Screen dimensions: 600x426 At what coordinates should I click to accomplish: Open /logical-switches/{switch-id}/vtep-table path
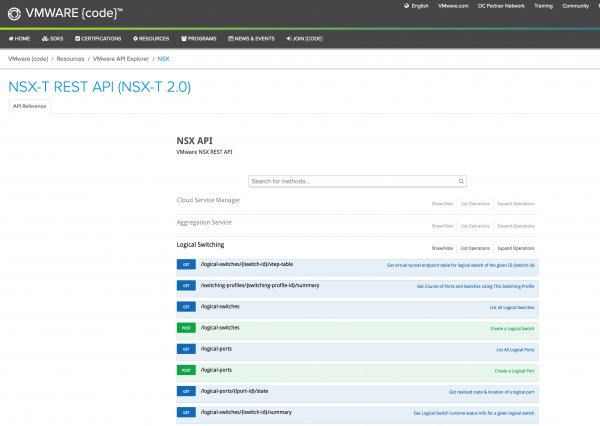point(247,264)
